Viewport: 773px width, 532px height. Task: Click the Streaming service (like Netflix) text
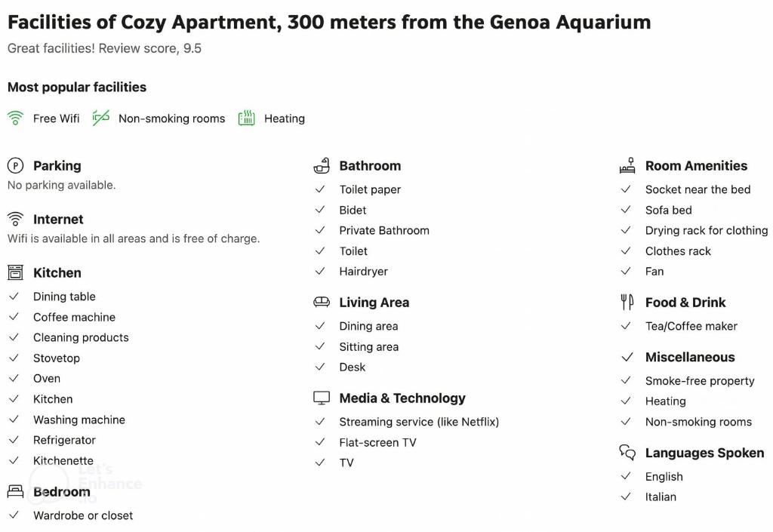pos(419,422)
